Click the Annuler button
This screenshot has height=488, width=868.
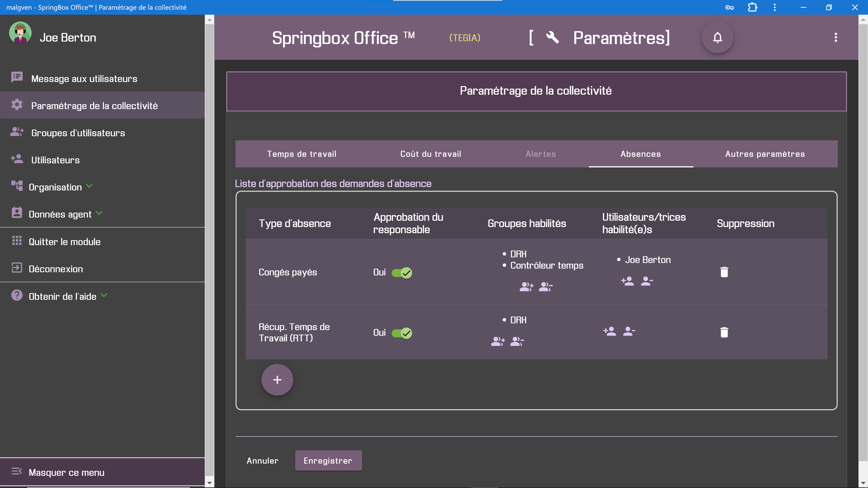pyautogui.click(x=262, y=461)
